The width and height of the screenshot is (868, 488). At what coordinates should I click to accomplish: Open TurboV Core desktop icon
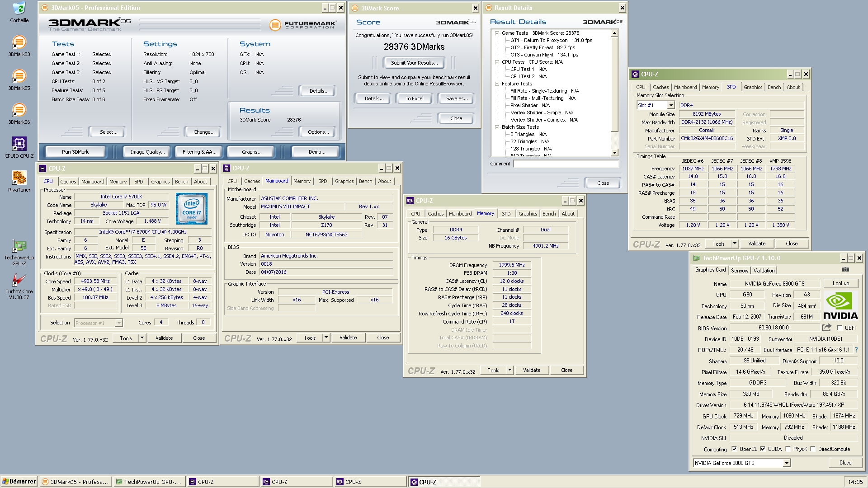point(19,286)
